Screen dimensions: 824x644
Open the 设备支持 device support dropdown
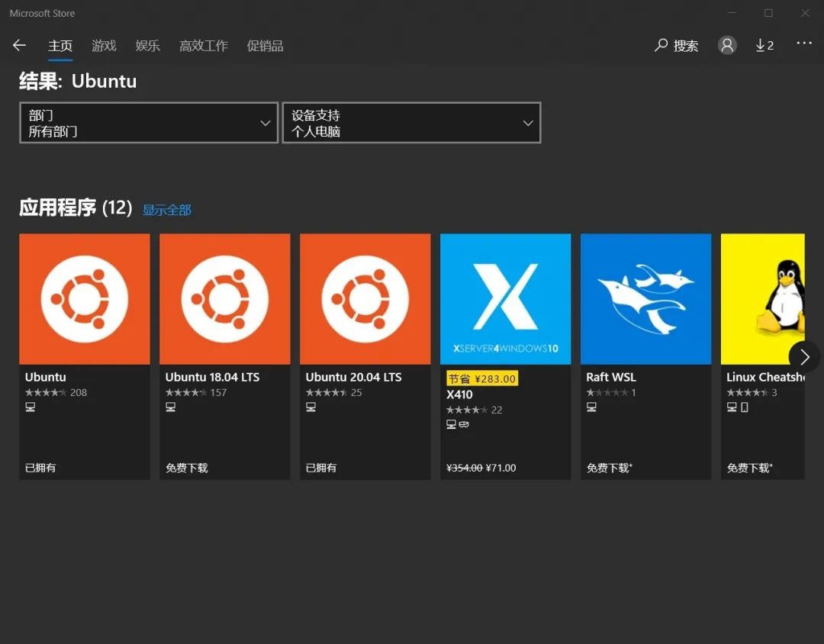point(411,123)
